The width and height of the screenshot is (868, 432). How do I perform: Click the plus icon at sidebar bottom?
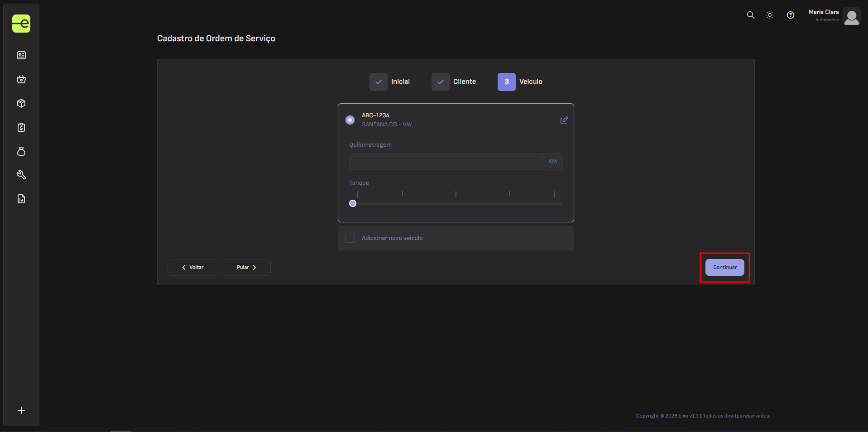click(21, 410)
